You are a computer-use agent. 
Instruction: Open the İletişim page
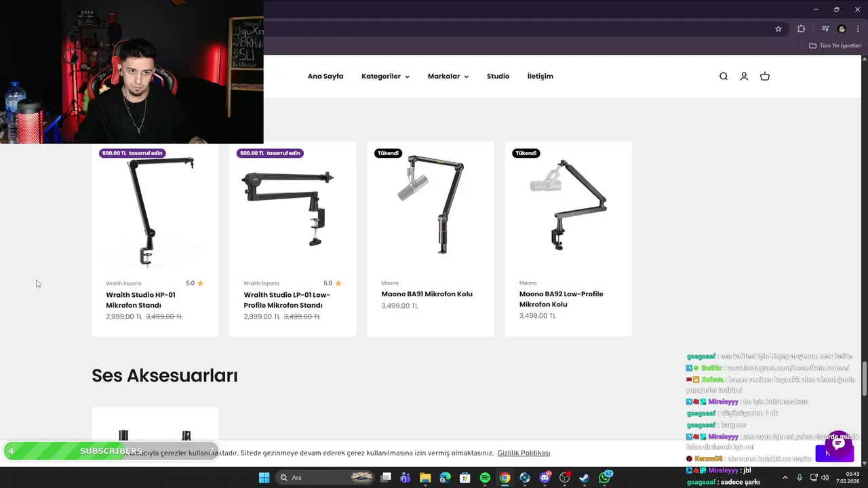coord(540,77)
